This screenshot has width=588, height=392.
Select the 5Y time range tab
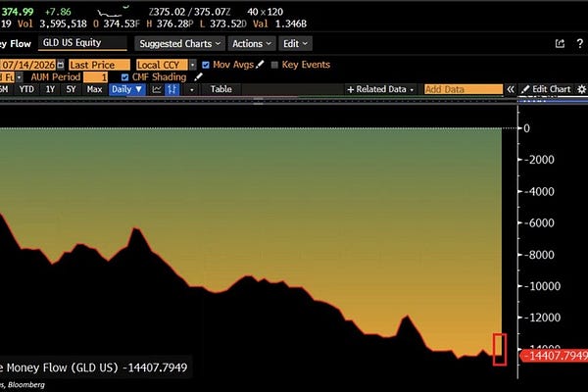pos(71,89)
